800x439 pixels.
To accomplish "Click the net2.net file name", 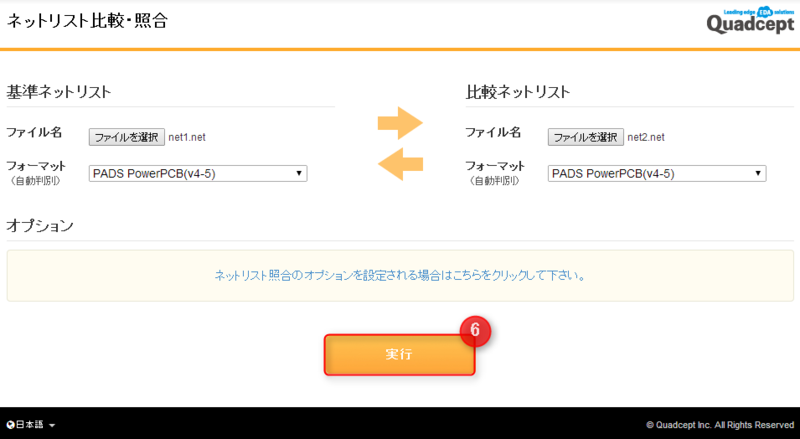I will (x=646, y=137).
